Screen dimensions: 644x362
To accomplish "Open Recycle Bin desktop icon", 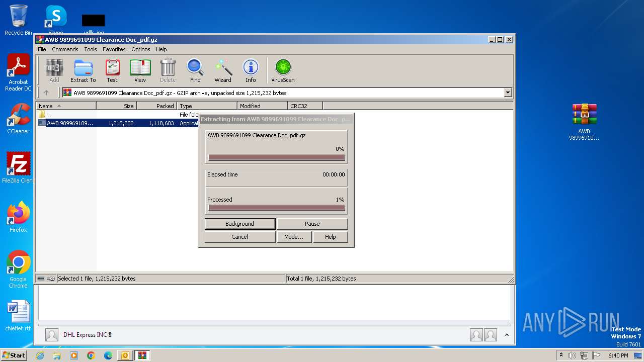I will pos(18,20).
